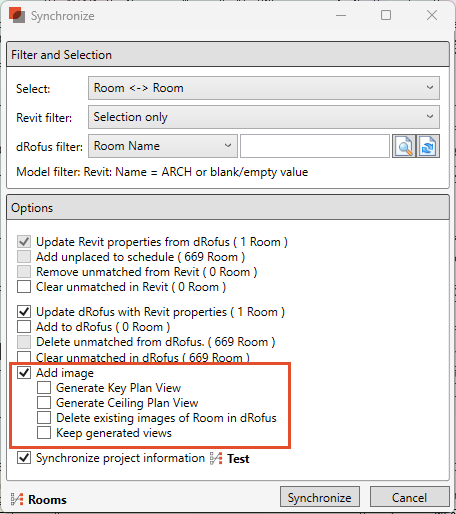
Task: Tick Delete existing images of Room in dRofus
Action: click(x=44, y=418)
